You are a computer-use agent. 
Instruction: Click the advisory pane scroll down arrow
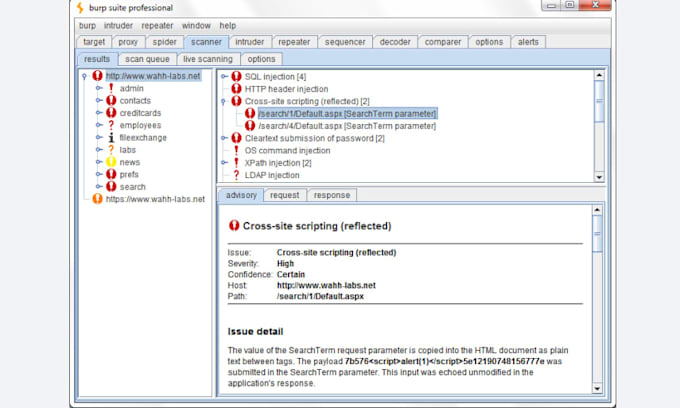pos(597,388)
